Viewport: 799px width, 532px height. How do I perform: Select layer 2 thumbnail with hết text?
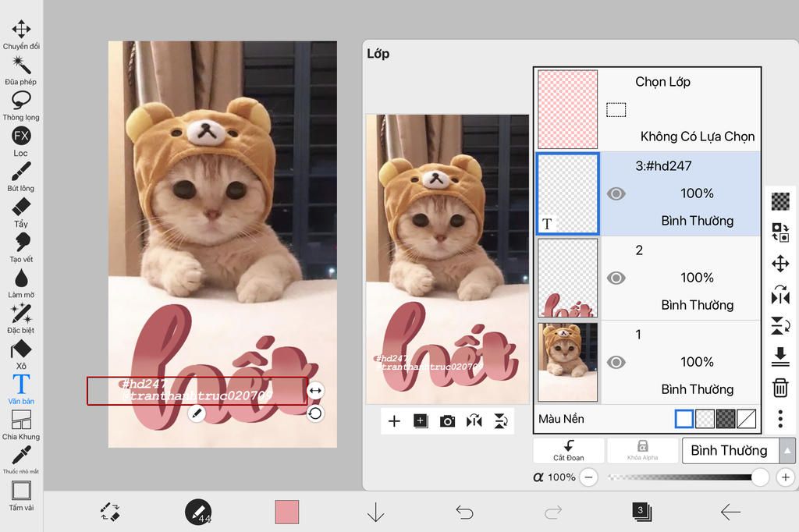tap(568, 278)
